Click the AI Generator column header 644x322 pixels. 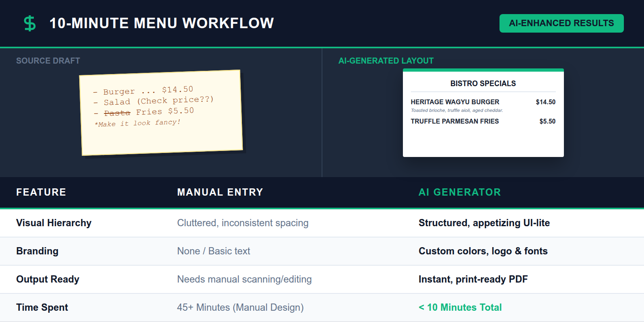click(x=460, y=192)
